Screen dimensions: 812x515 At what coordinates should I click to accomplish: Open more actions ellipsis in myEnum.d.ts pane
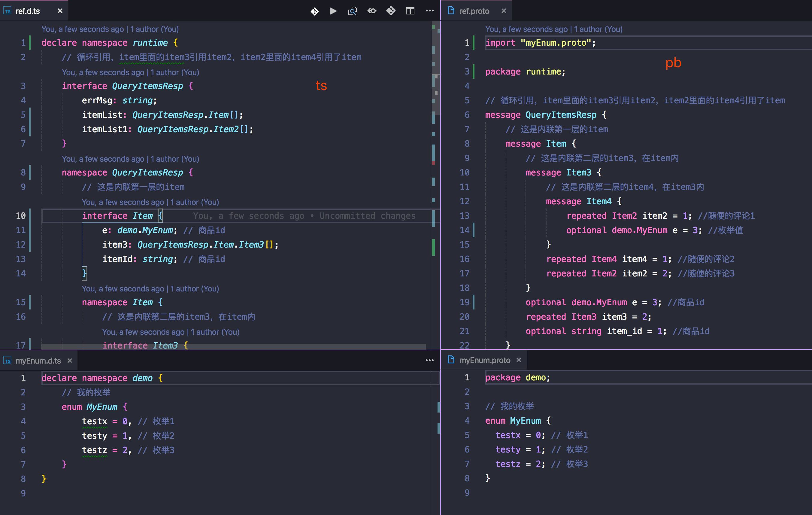[430, 361]
